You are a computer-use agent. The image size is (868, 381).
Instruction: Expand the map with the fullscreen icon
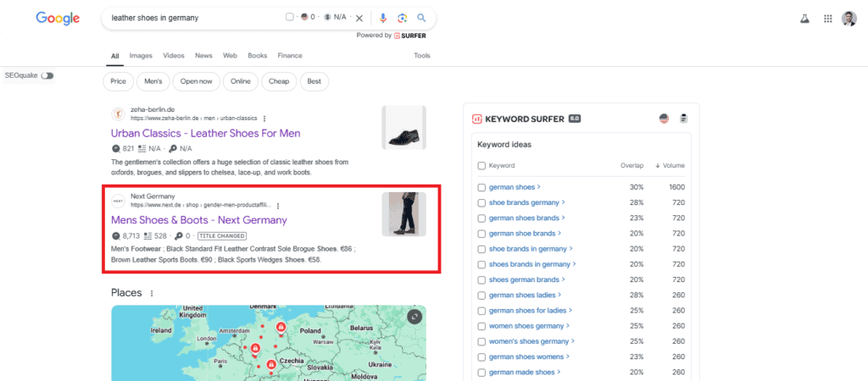point(414,317)
